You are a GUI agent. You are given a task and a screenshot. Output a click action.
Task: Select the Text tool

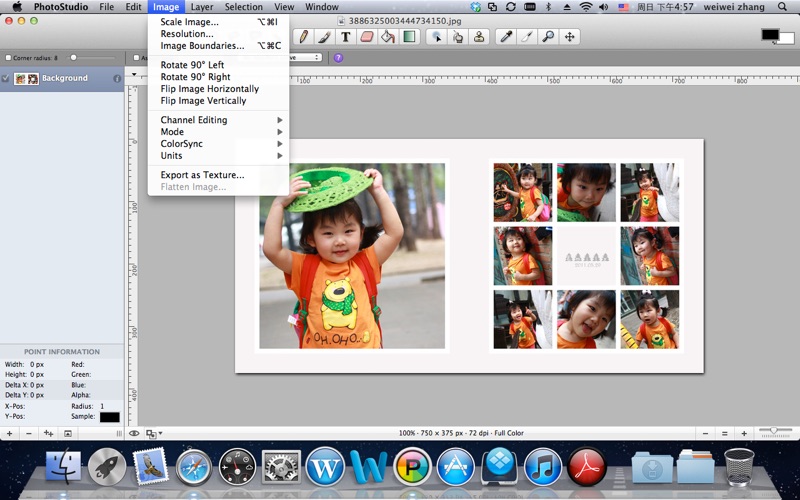[x=345, y=37]
